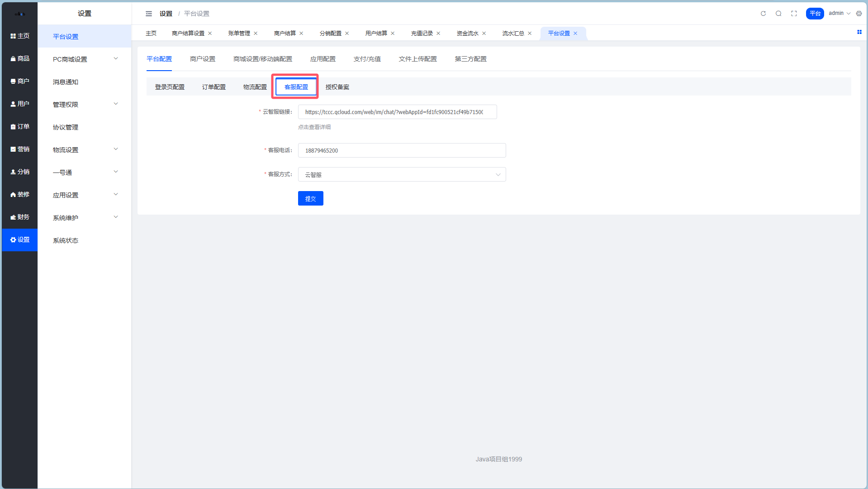The width and height of the screenshot is (868, 489).
Task: Go to 商品 in the left navigation
Action: point(20,58)
